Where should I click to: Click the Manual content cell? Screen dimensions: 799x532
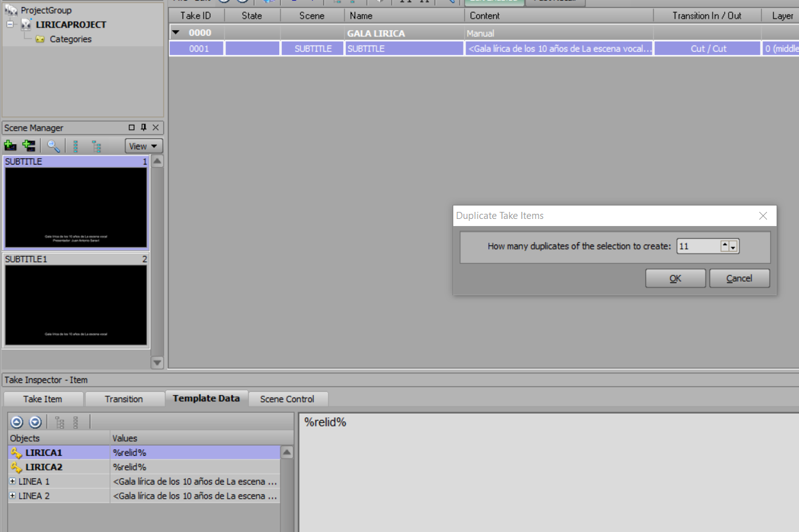click(559, 33)
